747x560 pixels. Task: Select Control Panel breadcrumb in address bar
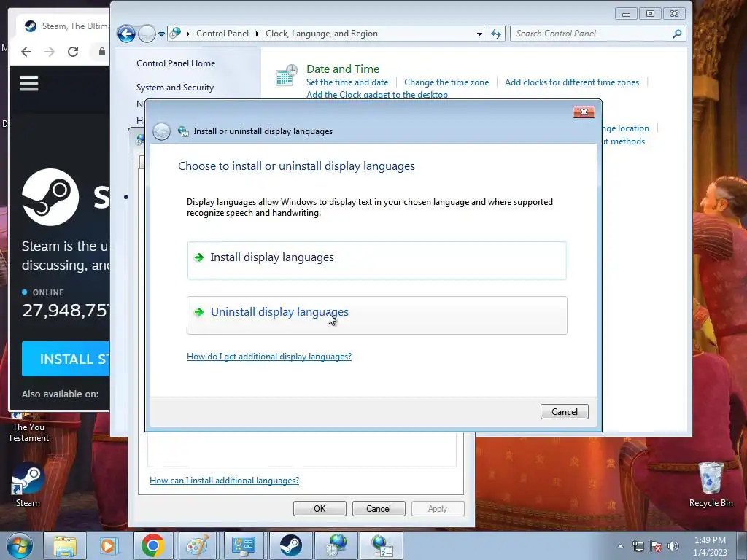click(222, 34)
